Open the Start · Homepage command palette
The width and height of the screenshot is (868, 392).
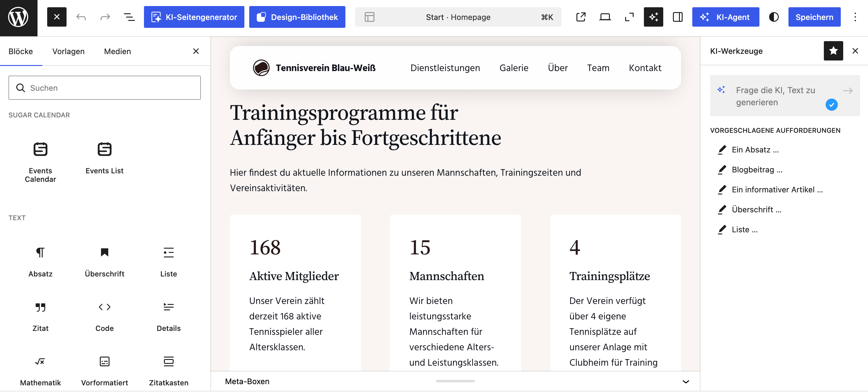click(458, 17)
